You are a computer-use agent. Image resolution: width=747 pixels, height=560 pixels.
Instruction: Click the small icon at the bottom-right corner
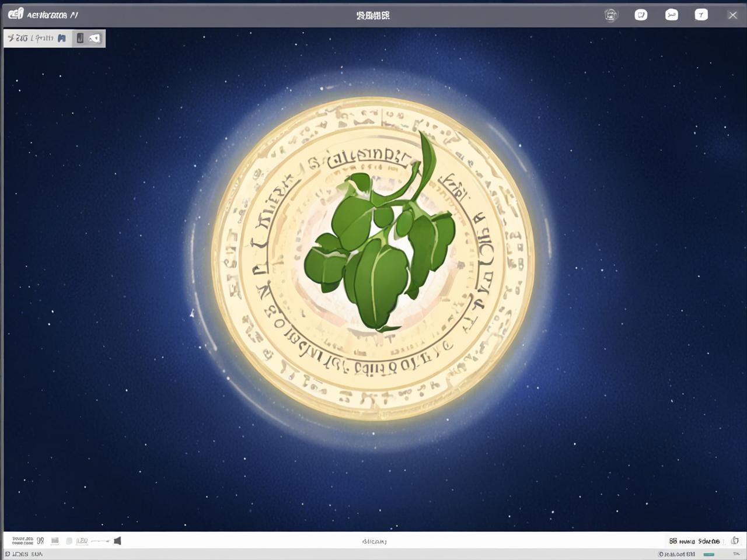pyautogui.click(x=735, y=541)
